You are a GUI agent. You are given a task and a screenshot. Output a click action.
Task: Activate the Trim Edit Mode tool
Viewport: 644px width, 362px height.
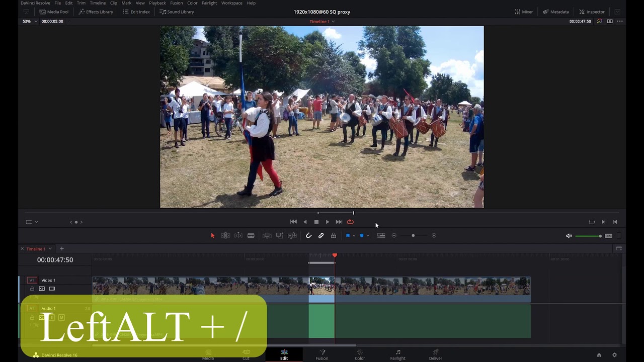click(x=225, y=235)
